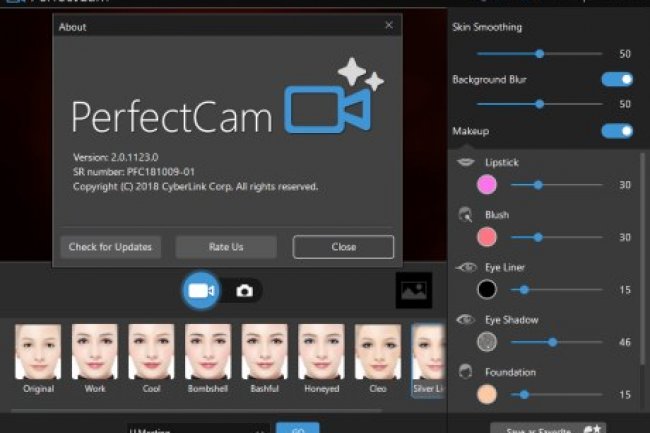The width and height of the screenshot is (650, 433).
Task: Switch to video camera mode
Action: tap(201, 291)
